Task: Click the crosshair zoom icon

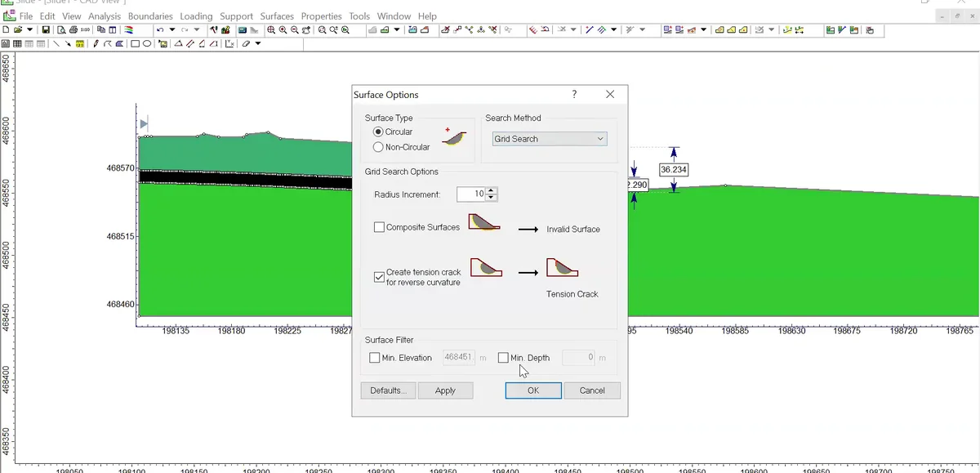Action: pos(271,29)
